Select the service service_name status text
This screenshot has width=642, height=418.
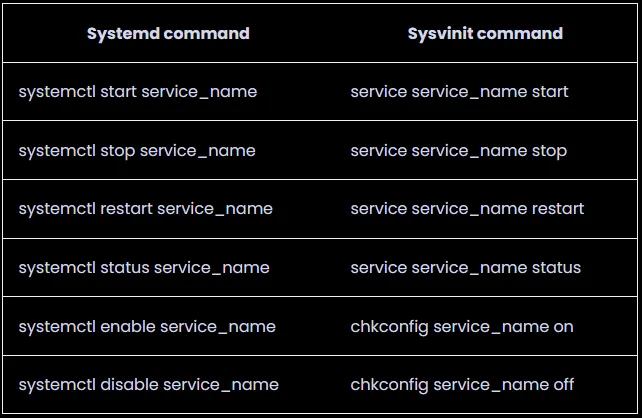pos(465,268)
